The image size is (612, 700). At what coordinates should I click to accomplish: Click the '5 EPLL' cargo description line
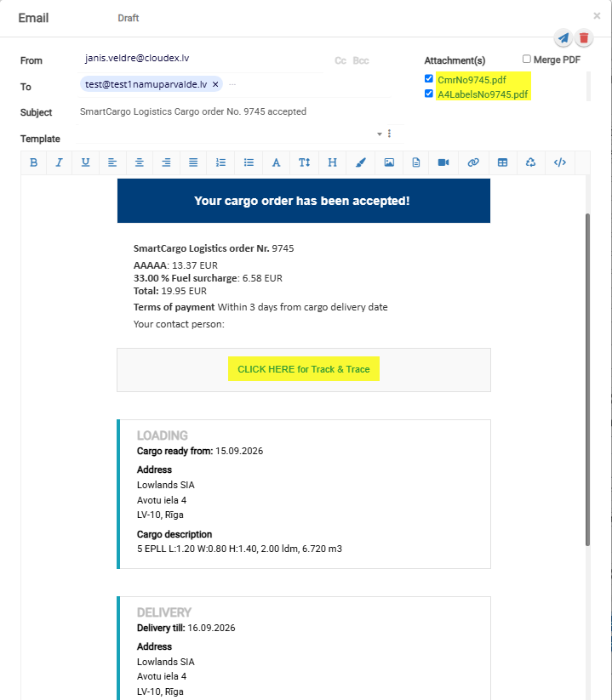pyautogui.click(x=239, y=549)
